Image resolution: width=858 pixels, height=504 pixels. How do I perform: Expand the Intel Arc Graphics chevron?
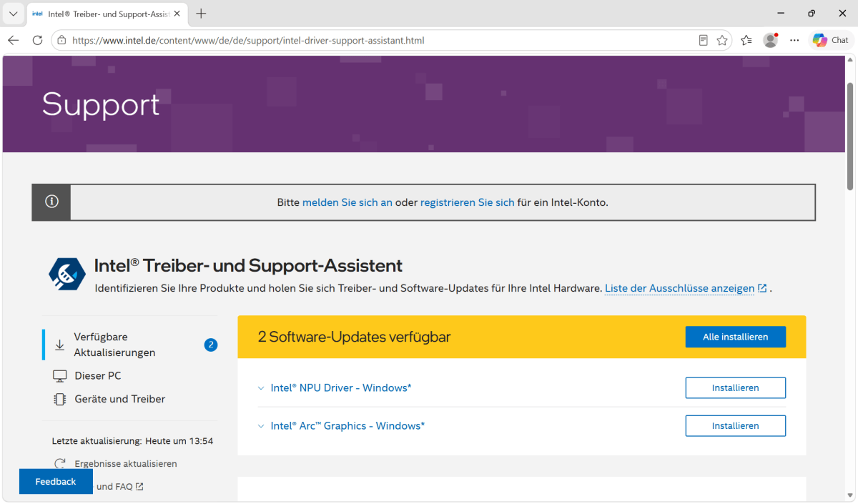[261, 426]
